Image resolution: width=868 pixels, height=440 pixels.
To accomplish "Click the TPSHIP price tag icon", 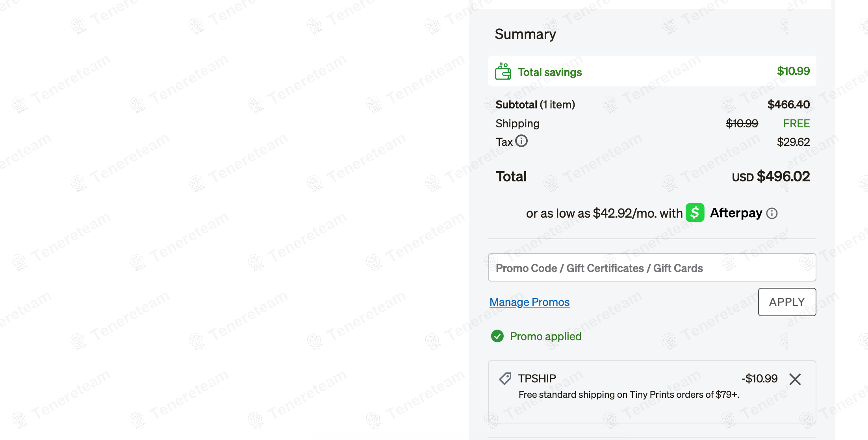I will tap(505, 378).
